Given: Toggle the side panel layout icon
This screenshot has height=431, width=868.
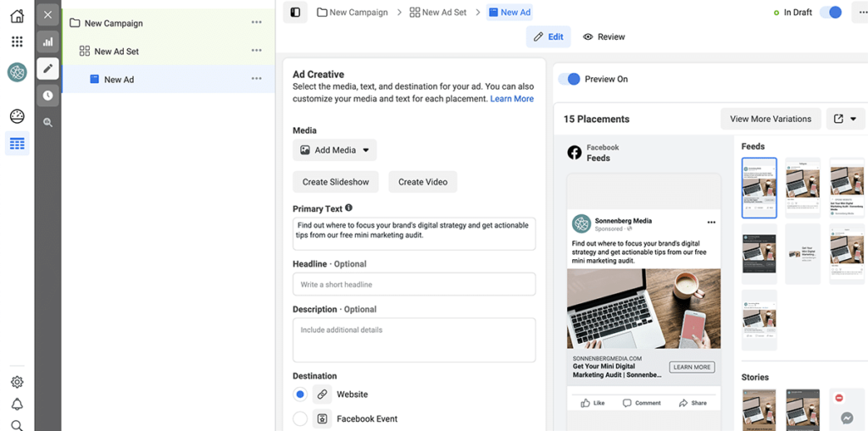Looking at the screenshot, I should click(x=295, y=13).
